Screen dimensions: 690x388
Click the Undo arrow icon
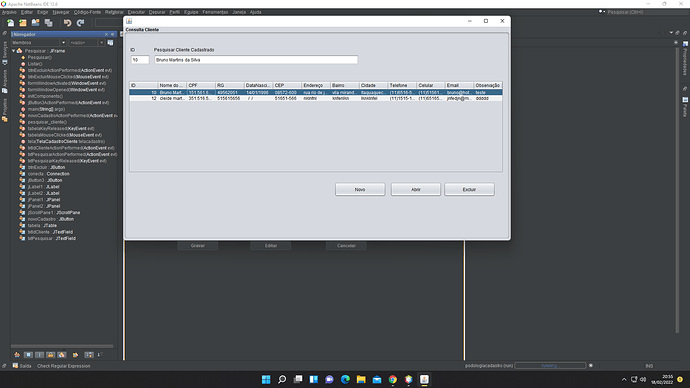tap(67, 23)
